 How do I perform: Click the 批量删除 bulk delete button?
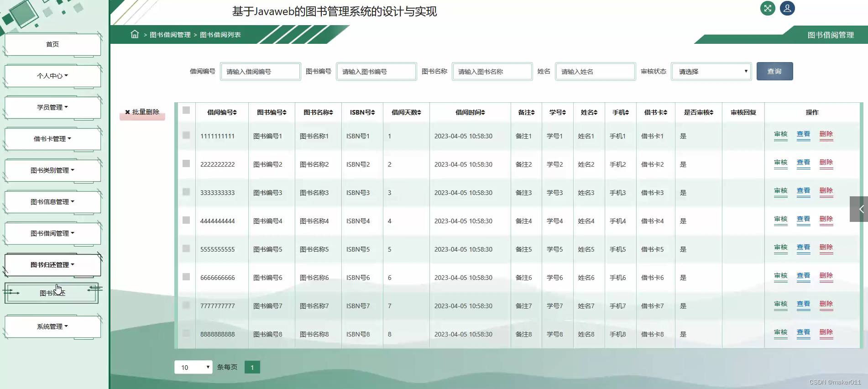pos(142,112)
